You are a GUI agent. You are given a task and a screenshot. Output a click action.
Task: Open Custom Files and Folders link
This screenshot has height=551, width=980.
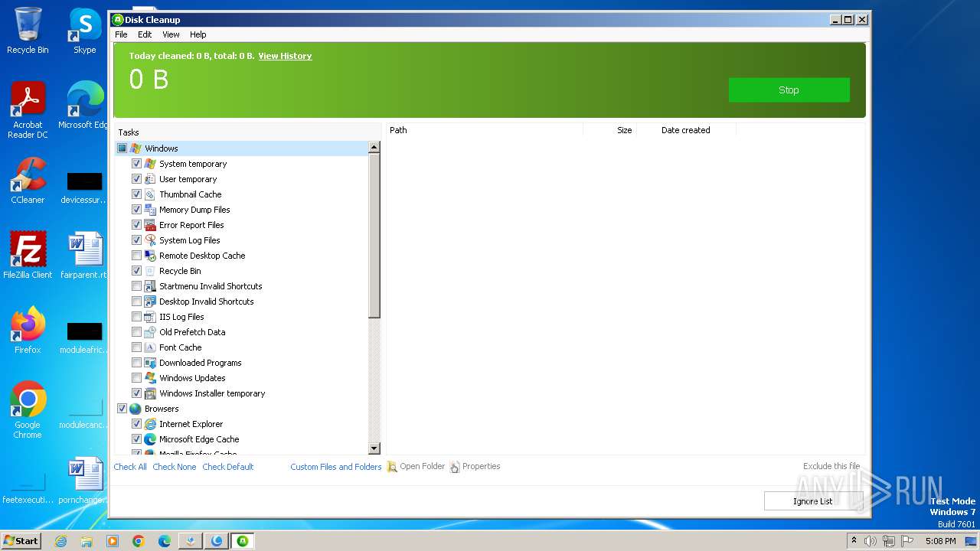pyautogui.click(x=335, y=467)
